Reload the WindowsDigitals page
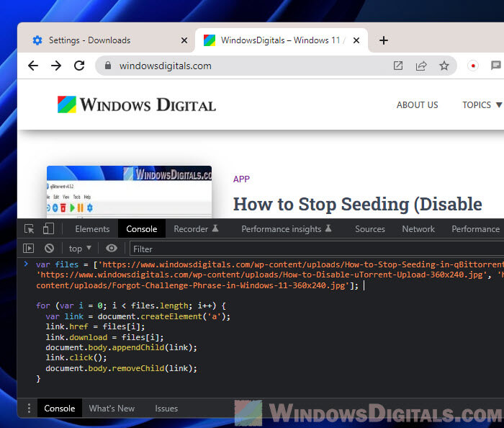This screenshot has width=504, height=428. point(79,66)
